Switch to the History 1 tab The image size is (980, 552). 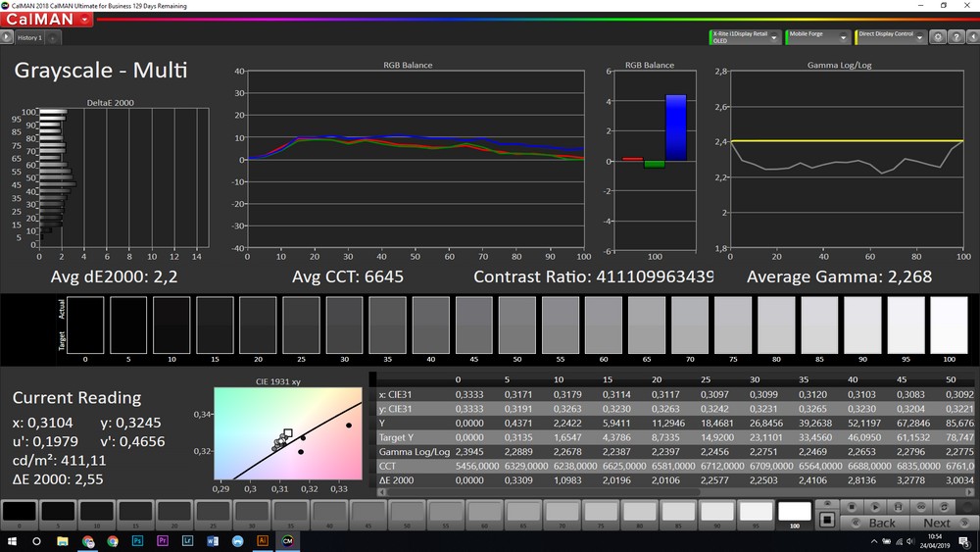coord(29,37)
